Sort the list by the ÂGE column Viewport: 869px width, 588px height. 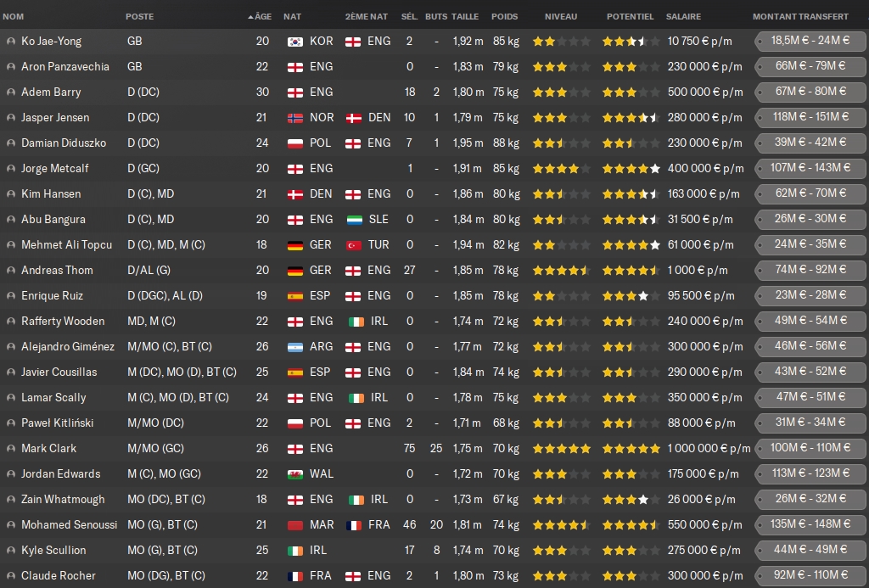(x=262, y=16)
